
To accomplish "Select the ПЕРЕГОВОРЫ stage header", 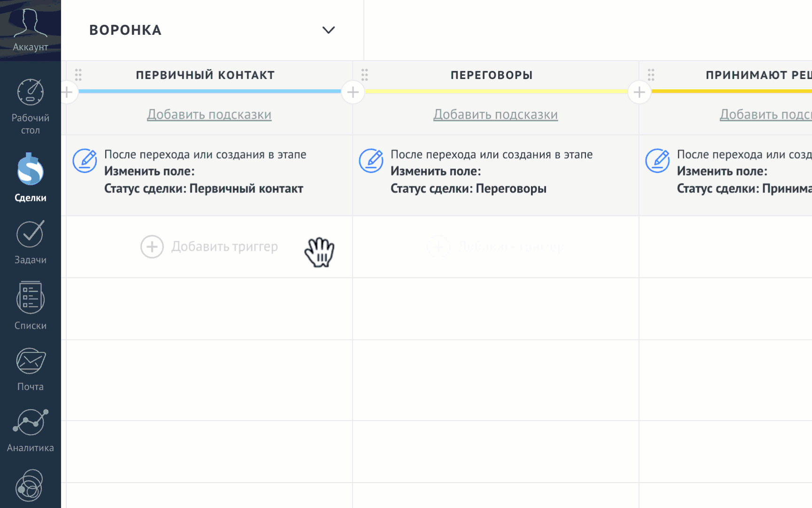I will click(x=492, y=75).
